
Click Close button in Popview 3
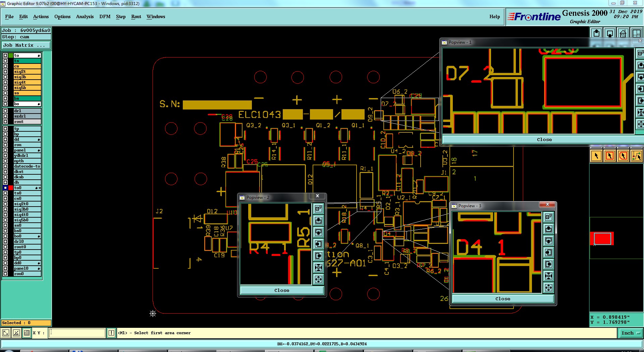pos(503,299)
